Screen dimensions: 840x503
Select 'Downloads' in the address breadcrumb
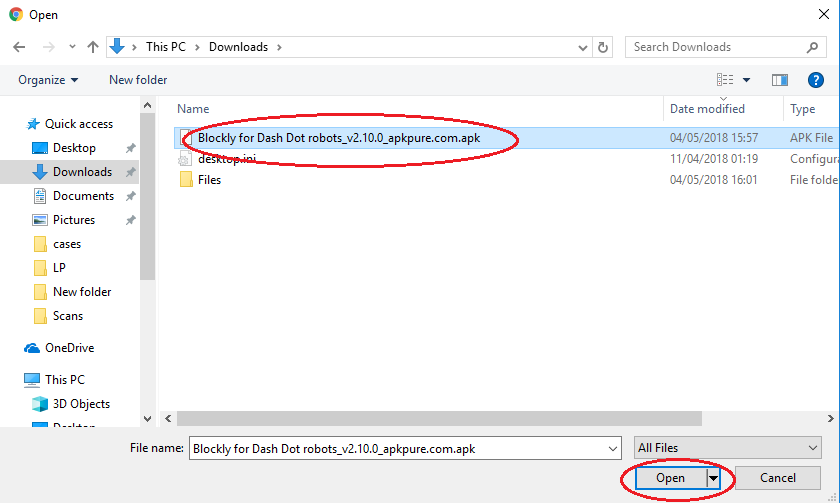pos(238,47)
